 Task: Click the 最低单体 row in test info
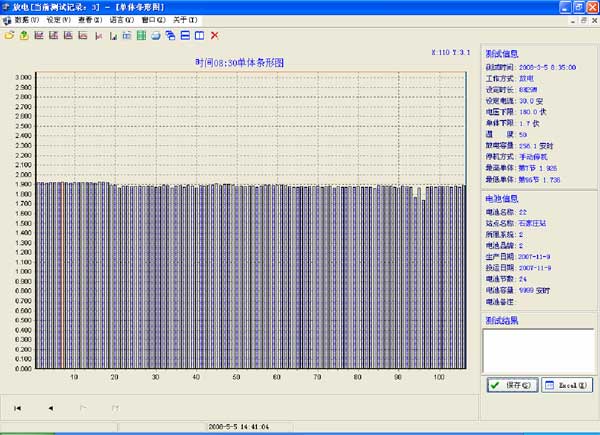tap(523, 179)
